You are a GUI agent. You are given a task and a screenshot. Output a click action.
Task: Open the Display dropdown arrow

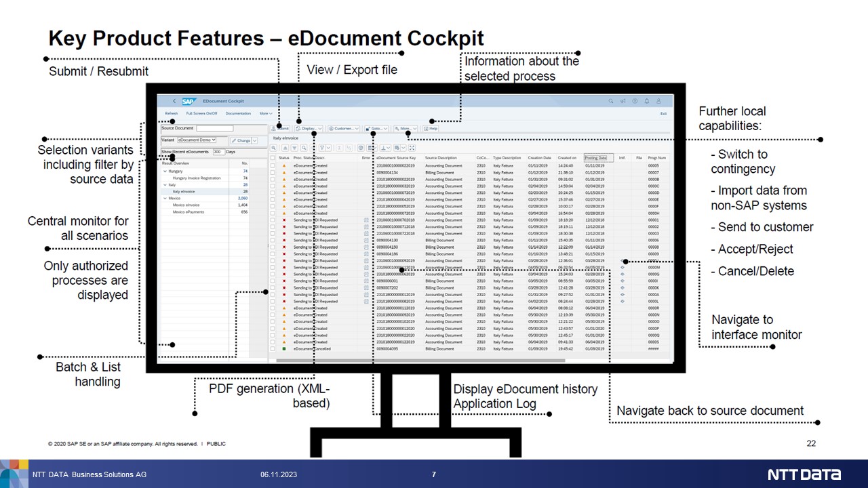(319, 127)
